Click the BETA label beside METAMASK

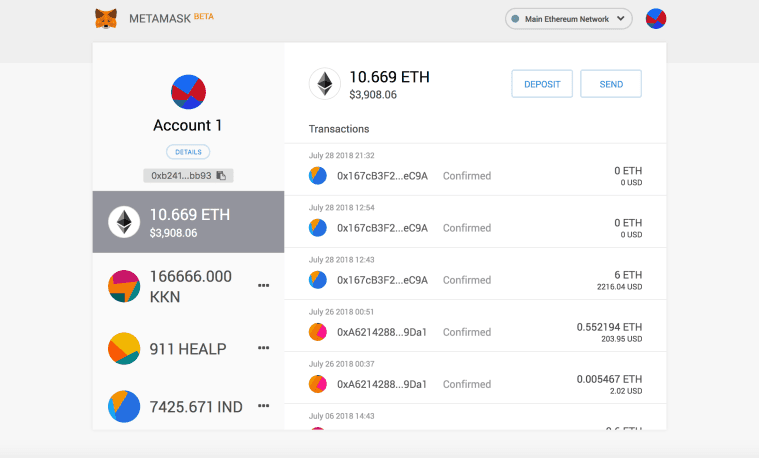pyautogui.click(x=204, y=16)
